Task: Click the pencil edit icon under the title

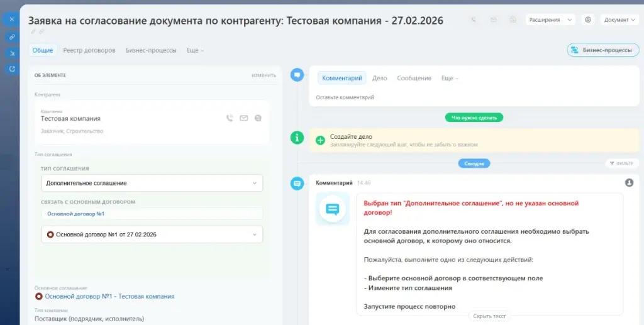Action: click(33, 31)
